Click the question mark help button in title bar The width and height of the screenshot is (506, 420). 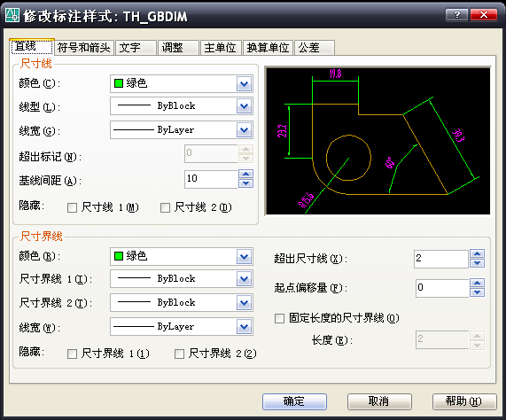coord(456,14)
